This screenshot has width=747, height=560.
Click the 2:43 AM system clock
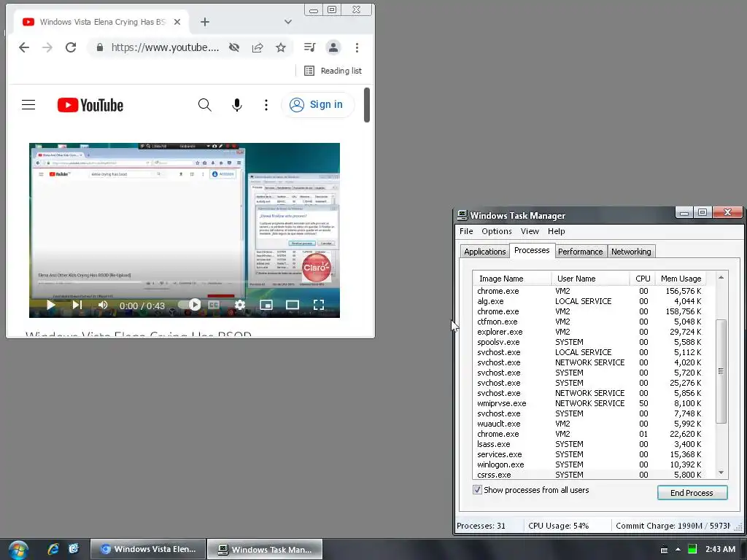click(x=720, y=550)
